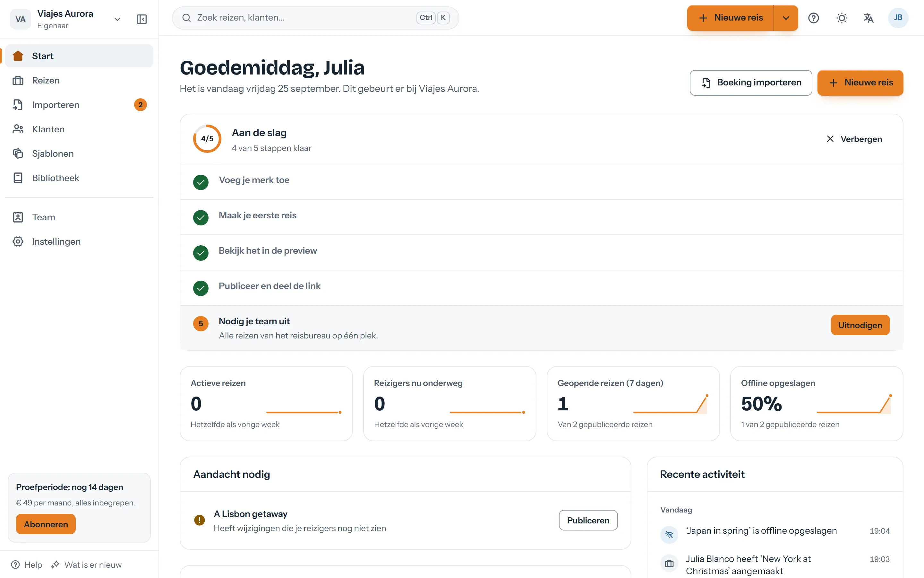Click the Start home icon in sidebar

(18, 56)
